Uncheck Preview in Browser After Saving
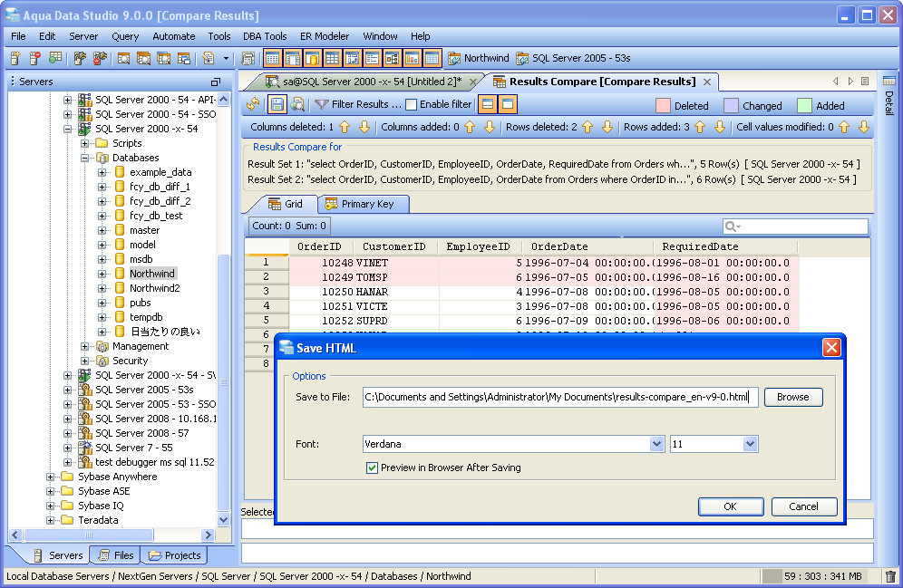 tap(372, 468)
